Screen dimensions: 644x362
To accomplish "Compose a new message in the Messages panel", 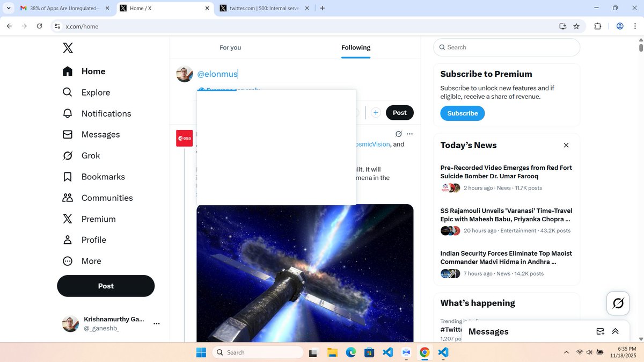I will click(600, 331).
